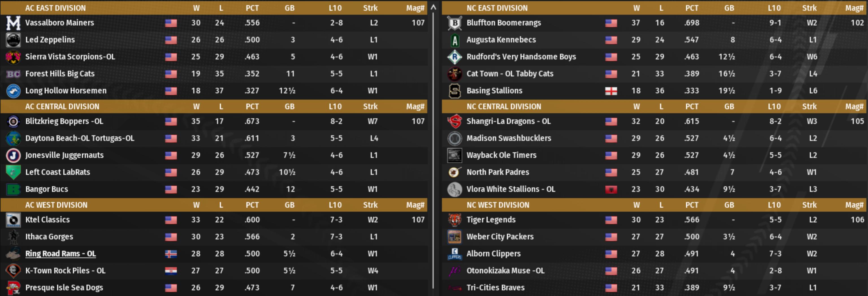
Task: Click the Jonesville Juggernauts J logo
Action: click(x=13, y=155)
